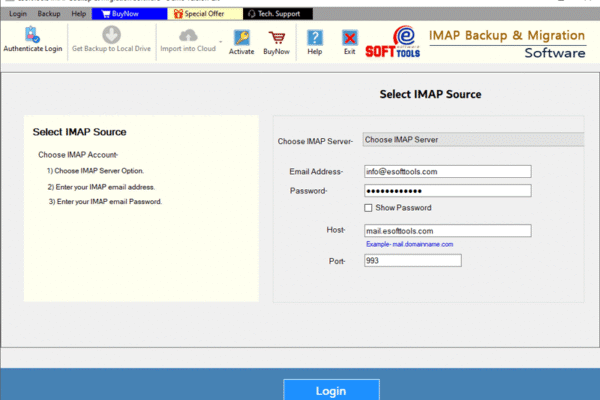Click the 'Choose IMAP Server-' field label

coord(315,141)
